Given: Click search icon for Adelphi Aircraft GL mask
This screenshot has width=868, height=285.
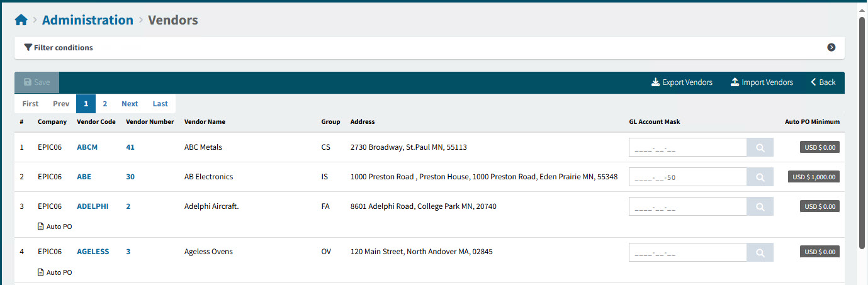Looking at the screenshot, I should point(760,206).
